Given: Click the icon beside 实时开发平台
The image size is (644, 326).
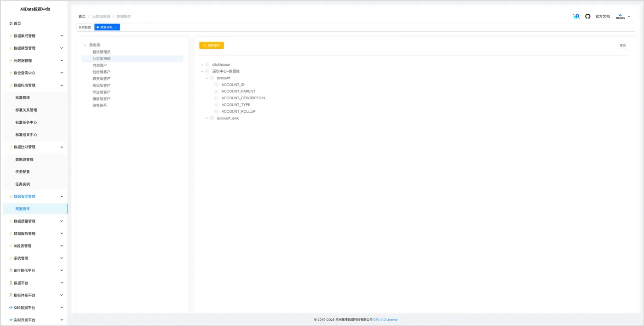Looking at the screenshot, I should [x=11, y=320].
